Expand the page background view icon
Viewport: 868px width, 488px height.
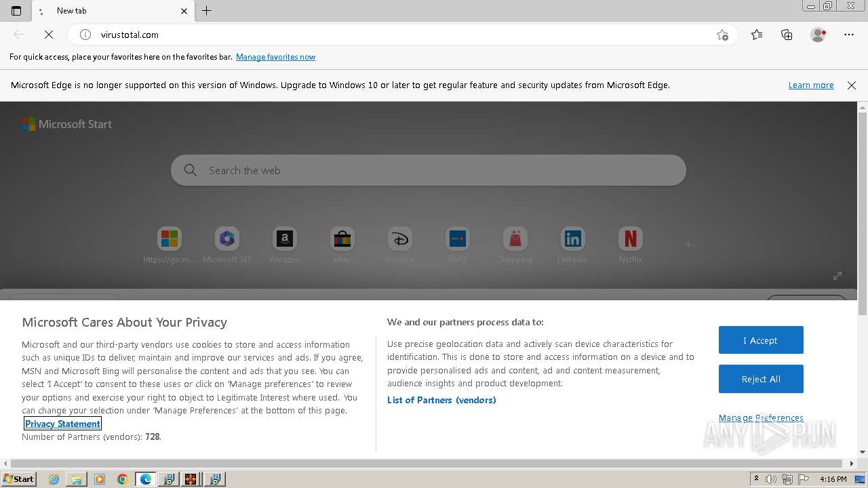click(x=837, y=275)
